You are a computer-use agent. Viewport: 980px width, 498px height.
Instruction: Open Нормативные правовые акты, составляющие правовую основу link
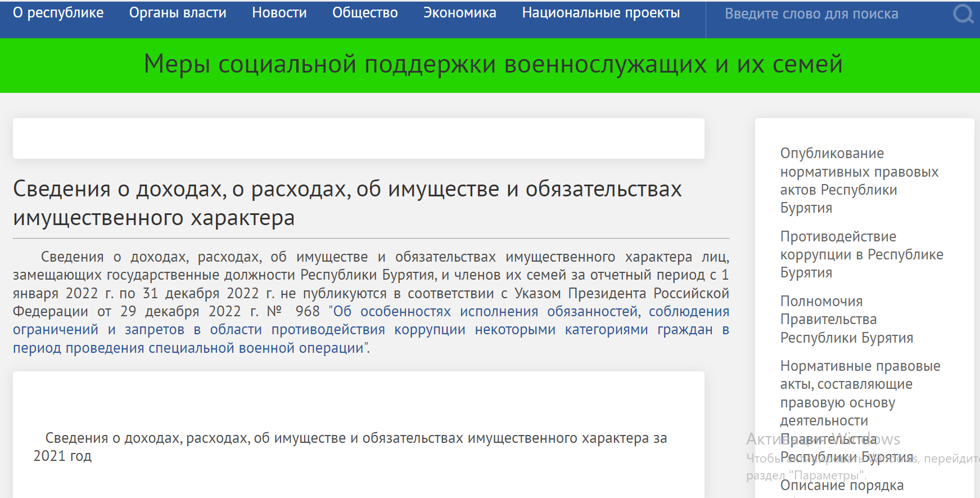coord(860,393)
